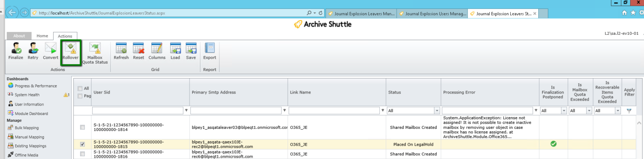Click the Primary Smtp Address filter field
This screenshot has height=159, width=644.
pos(237,111)
